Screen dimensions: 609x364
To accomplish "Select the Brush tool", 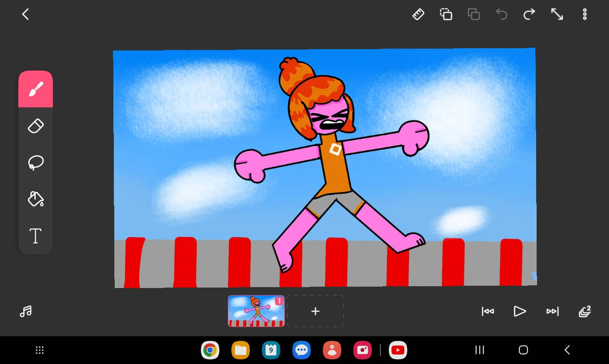I will (35, 88).
